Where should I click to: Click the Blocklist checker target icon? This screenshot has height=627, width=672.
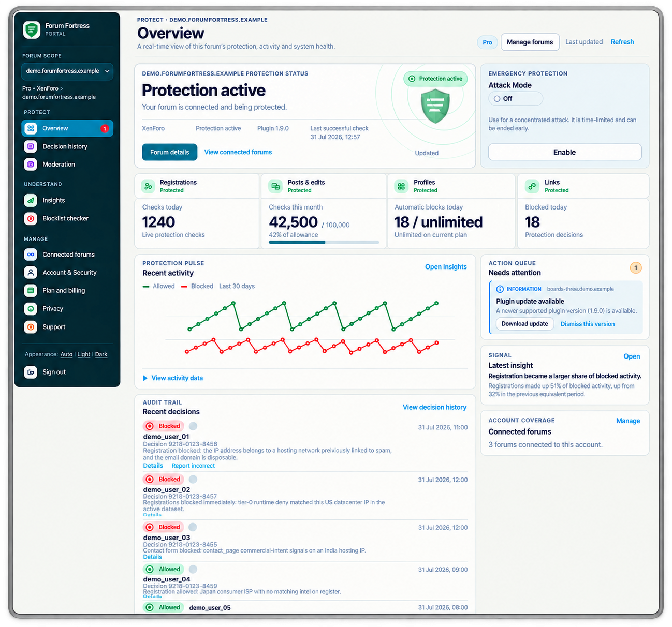pyautogui.click(x=31, y=218)
